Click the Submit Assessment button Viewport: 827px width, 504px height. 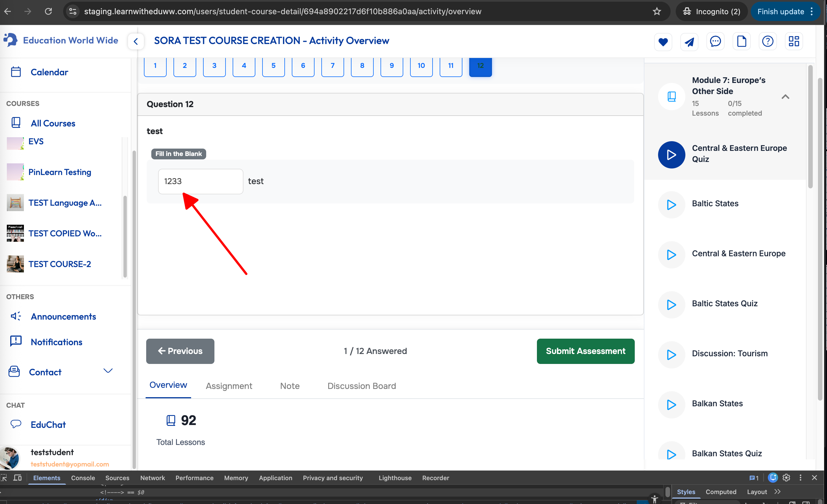(585, 351)
